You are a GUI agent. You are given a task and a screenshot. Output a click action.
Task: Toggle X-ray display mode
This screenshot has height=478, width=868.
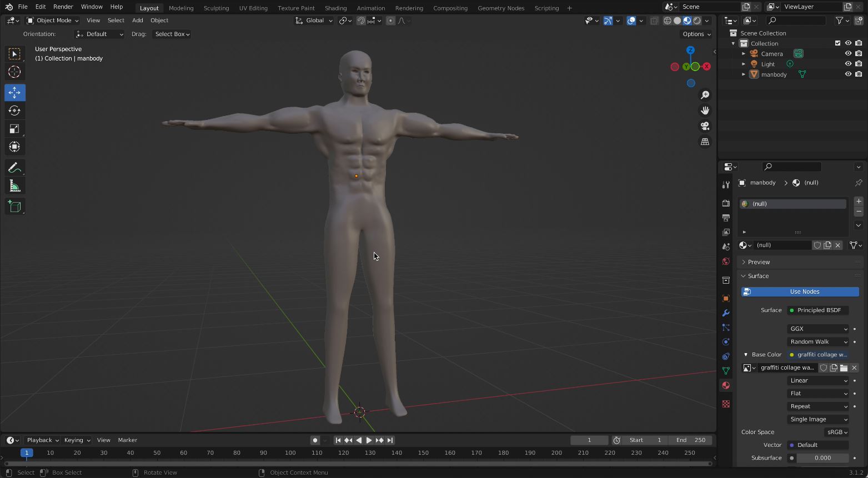pos(654,21)
